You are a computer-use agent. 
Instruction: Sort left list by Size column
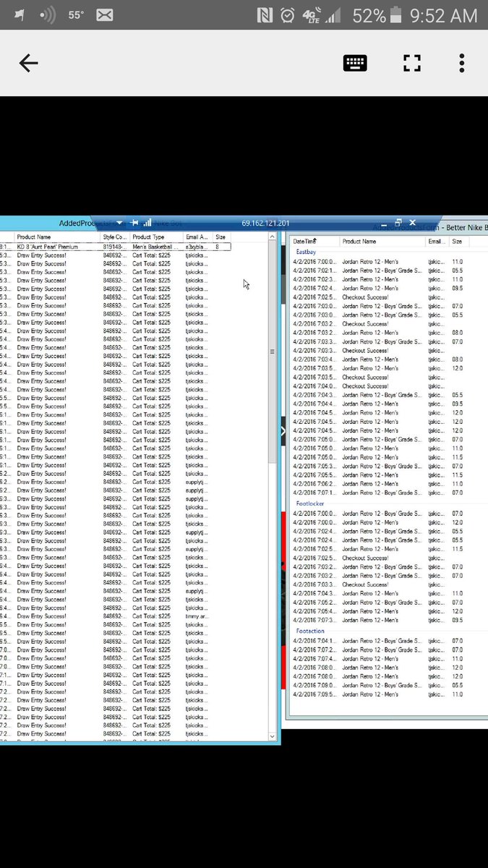point(221,237)
